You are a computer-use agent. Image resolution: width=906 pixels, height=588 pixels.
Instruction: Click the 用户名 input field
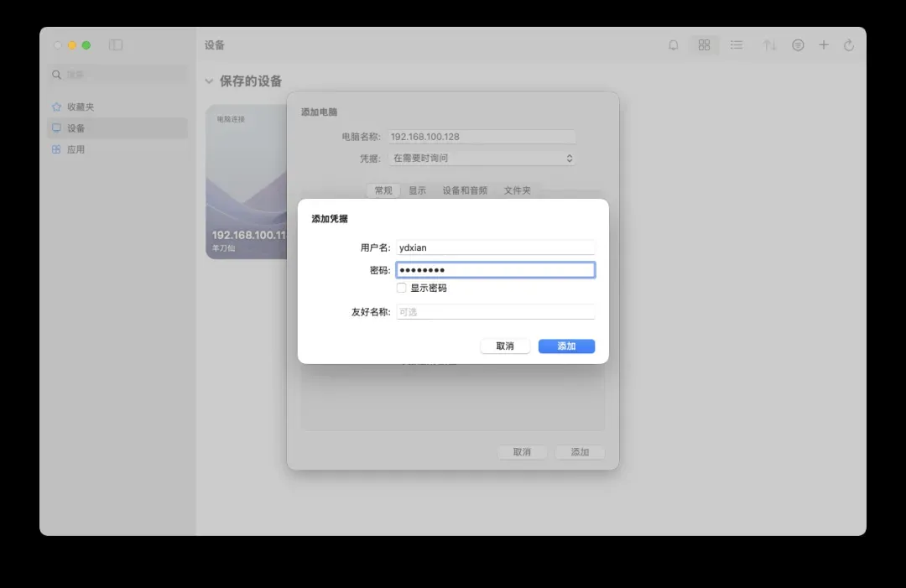click(495, 247)
